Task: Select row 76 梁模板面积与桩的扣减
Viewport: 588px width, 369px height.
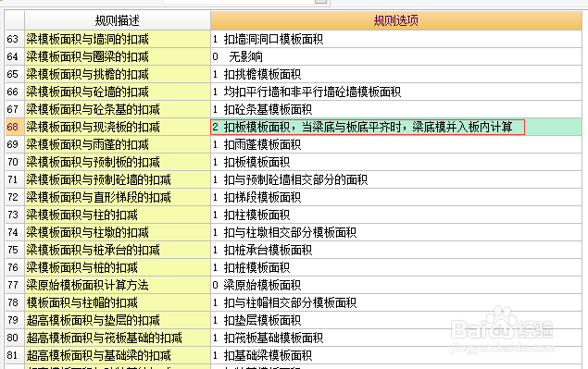Action: (118, 267)
